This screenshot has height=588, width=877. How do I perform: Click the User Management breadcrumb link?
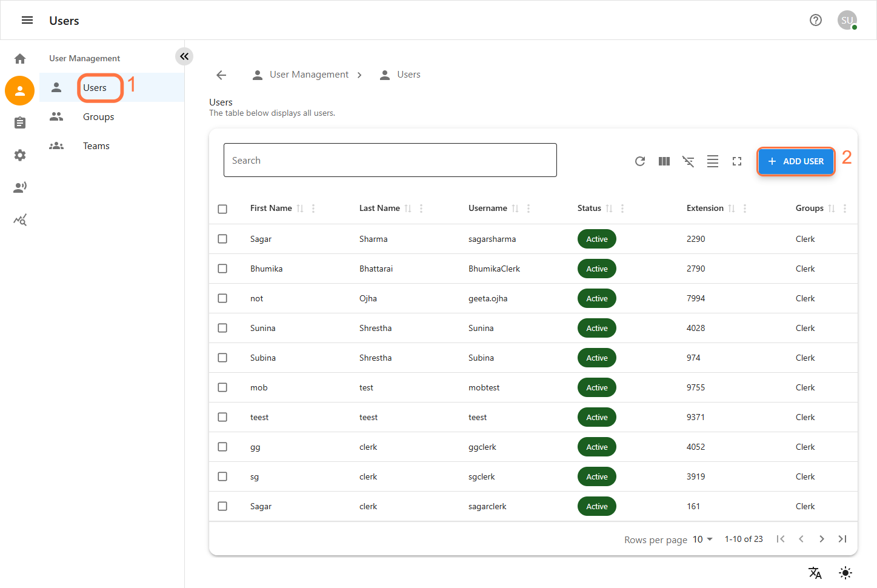tap(308, 75)
